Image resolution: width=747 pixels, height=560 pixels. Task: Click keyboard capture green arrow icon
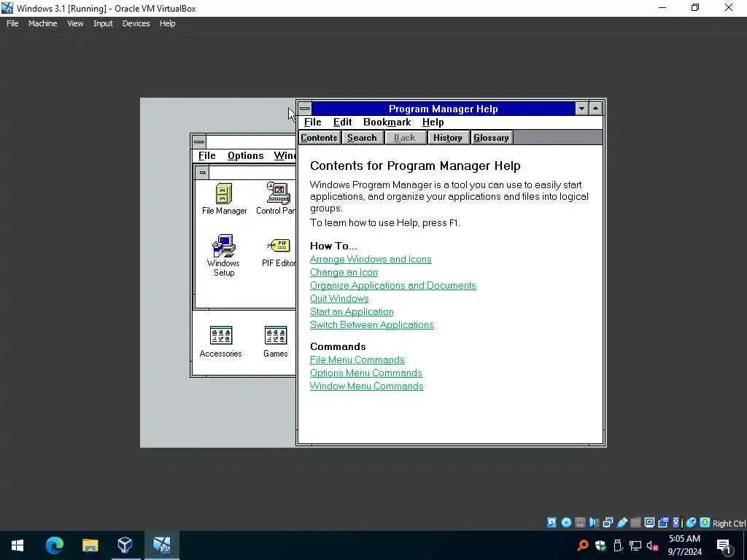pyautogui.click(x=705, y=523)
